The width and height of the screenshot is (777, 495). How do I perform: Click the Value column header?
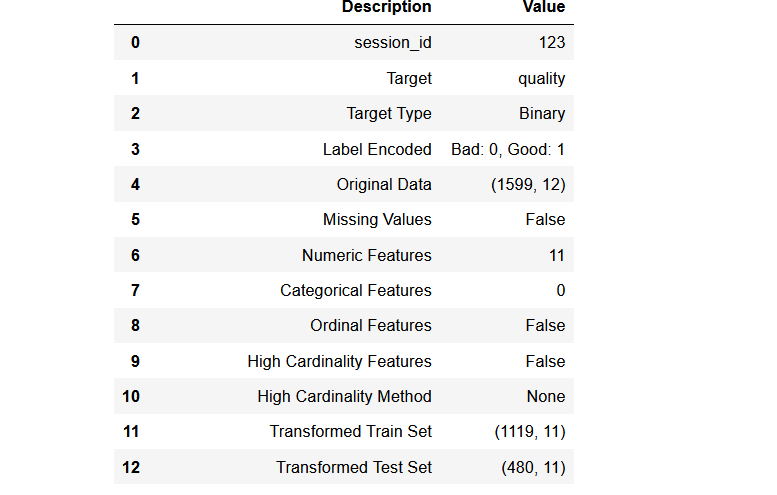(543, 8)
